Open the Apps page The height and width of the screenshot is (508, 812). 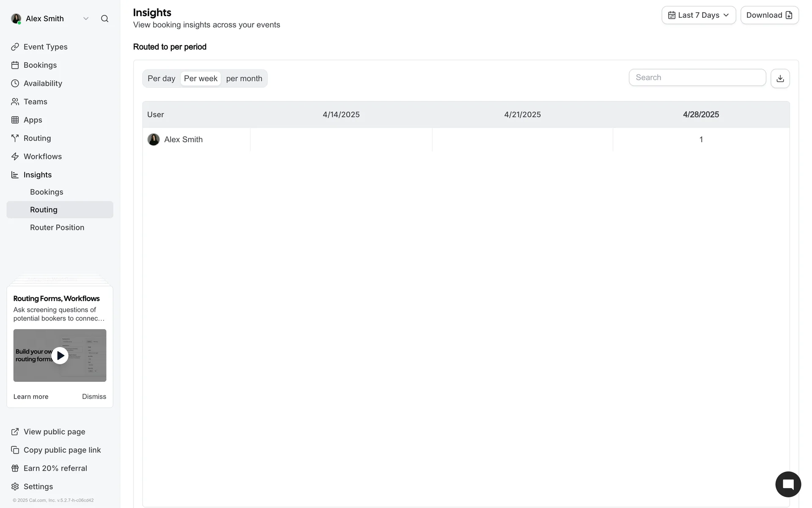click(x=33, y=120)
